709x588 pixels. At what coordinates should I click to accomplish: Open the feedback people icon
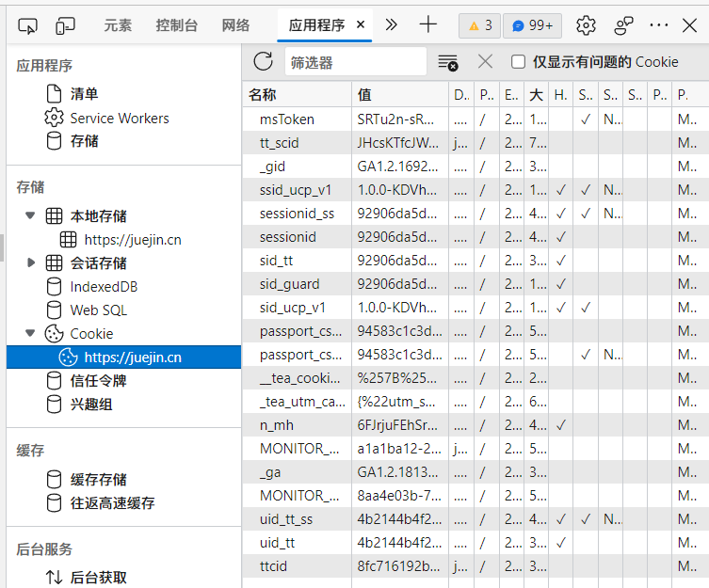tap(623, 25)
